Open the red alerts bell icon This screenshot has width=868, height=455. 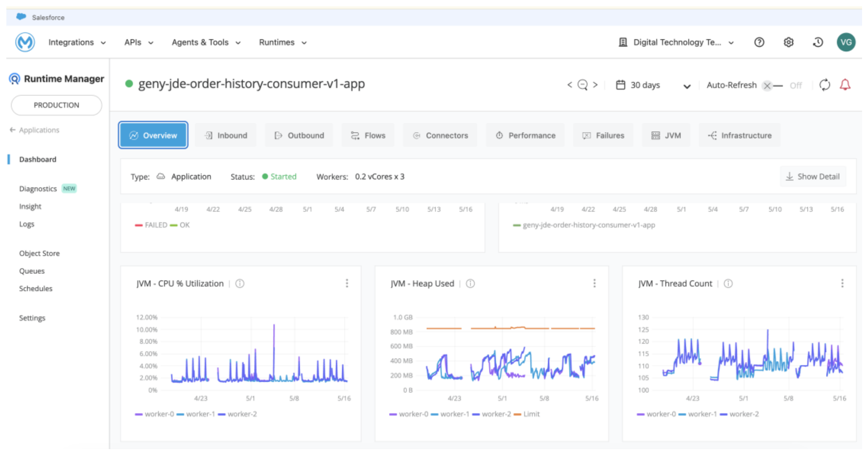tap(845, 85)
